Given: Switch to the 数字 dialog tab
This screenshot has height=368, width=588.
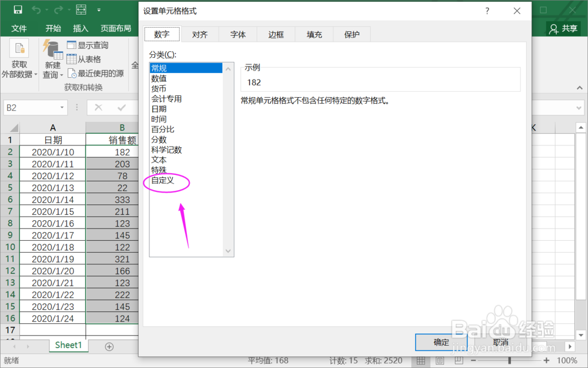Looking at the screenshot, I should tap(162, 34).
